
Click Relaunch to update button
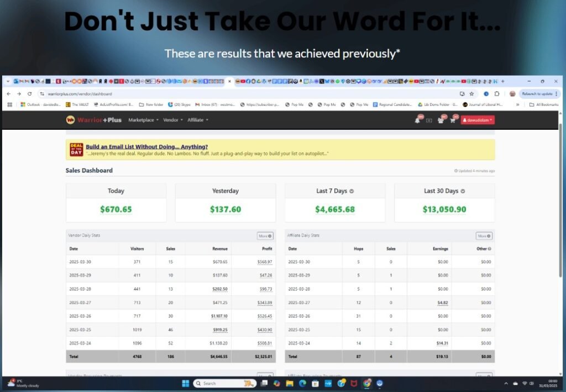(539, 94)
